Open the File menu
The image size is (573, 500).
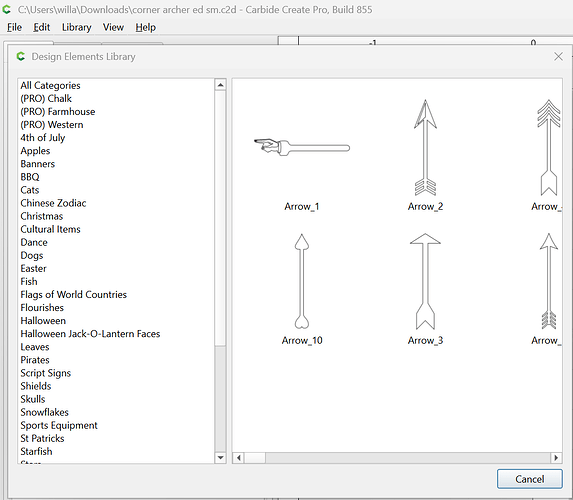(x=14, y=27)
